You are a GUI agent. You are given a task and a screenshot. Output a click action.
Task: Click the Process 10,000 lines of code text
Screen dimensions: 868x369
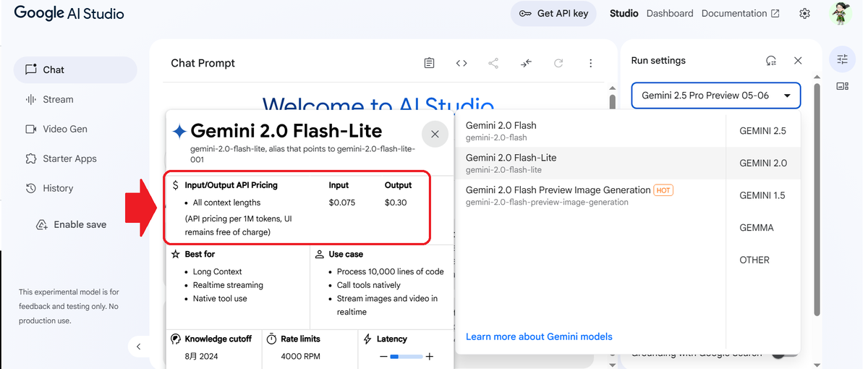tap(391, 271)
